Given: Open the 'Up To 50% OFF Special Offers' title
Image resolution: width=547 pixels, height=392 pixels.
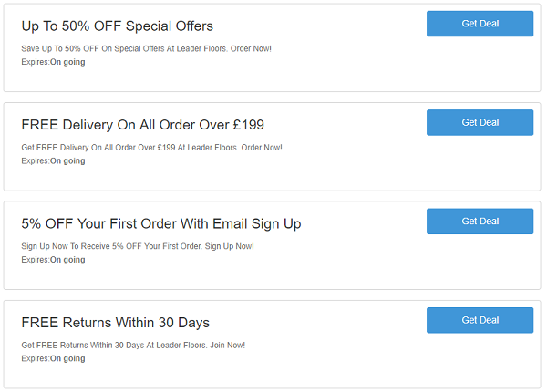Looking at the screenshot, I should 118,26.
